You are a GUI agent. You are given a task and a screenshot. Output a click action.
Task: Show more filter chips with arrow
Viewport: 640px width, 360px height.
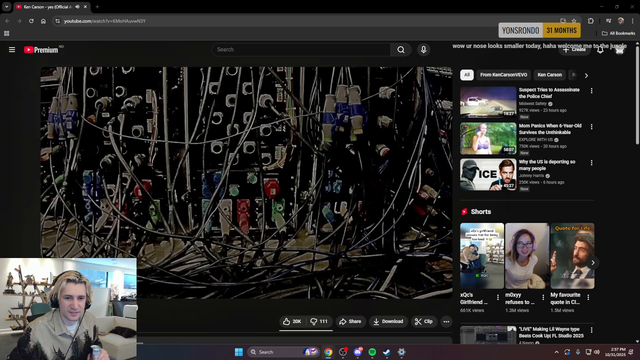pos(586,76)
